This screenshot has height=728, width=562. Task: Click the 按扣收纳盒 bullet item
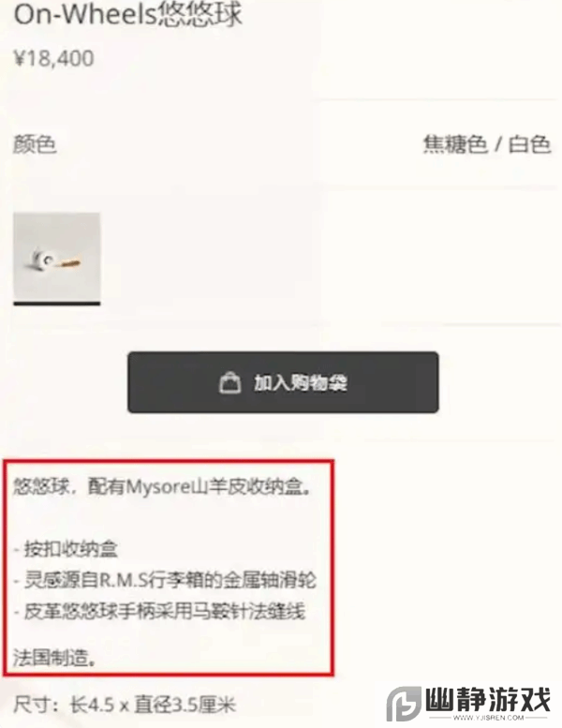click(x=66, y=549)
